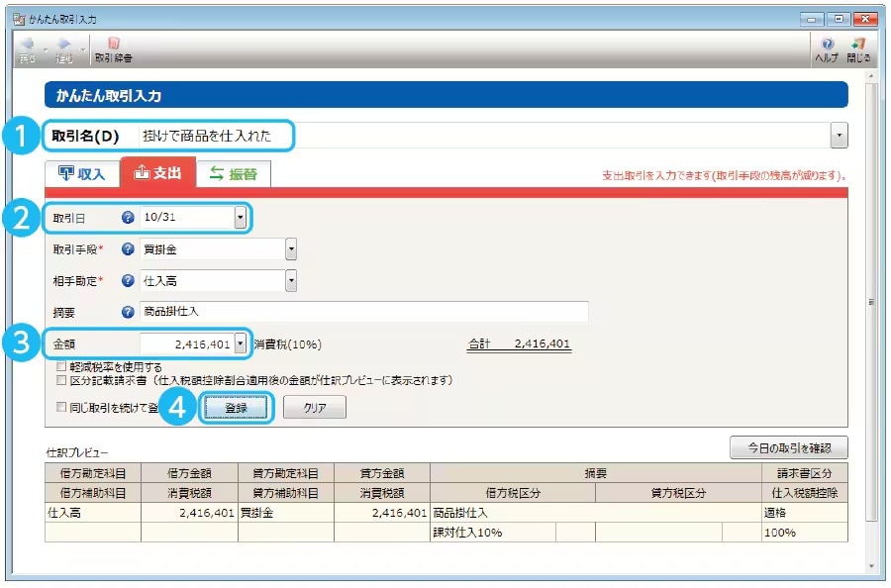Click the クリア clear button
Screen dimensions: 891x588
click(x=314, y=406)
